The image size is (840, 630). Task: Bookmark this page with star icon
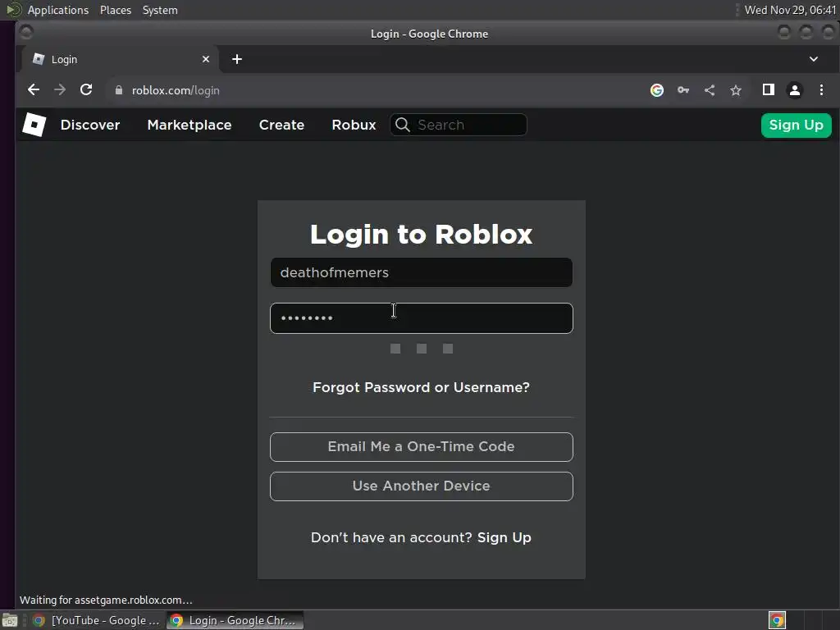point(736,90)
